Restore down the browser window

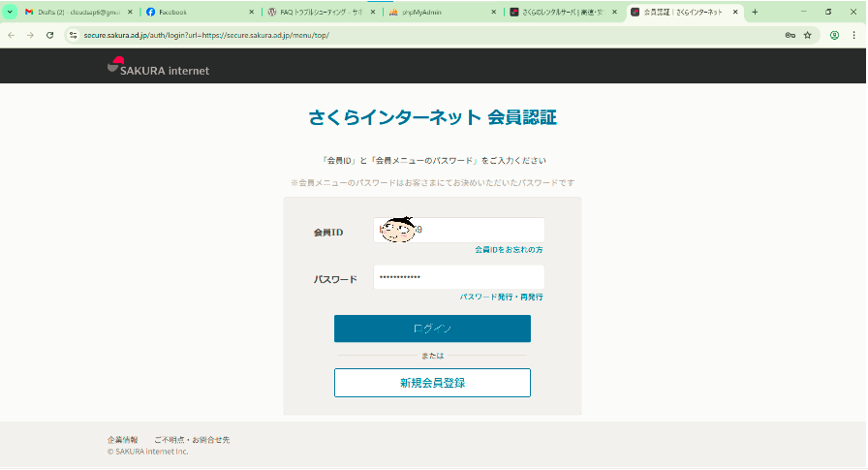[x=828, y=12]
